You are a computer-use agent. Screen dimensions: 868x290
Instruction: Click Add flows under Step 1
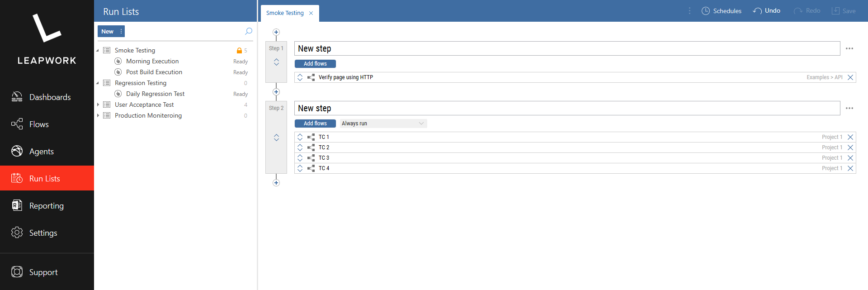[x=315, y=63]
